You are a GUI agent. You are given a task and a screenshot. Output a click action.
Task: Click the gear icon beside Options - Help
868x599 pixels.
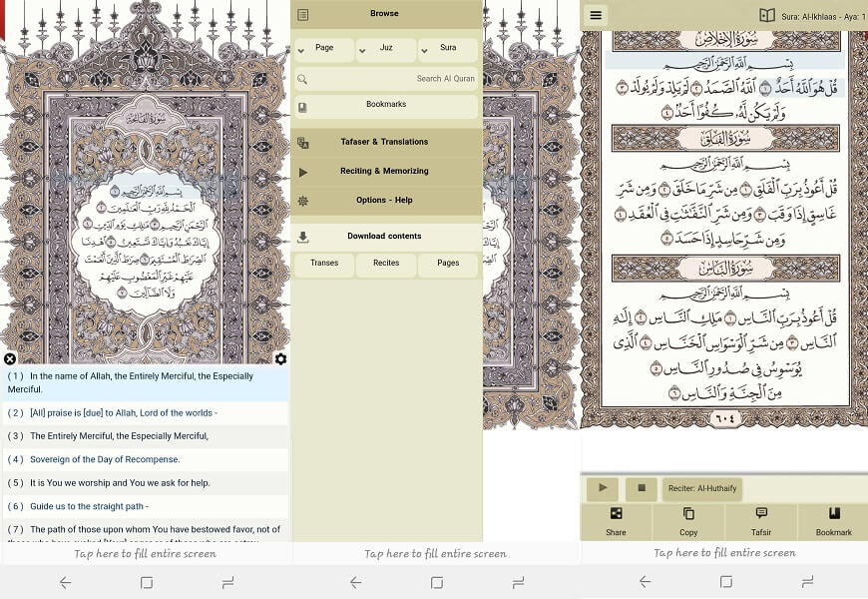click(303, 201)
